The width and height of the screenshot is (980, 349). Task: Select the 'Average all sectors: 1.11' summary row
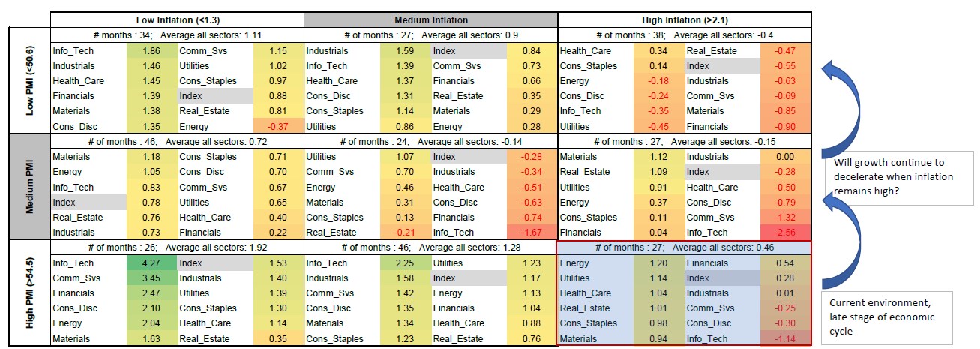pos(177,35)
